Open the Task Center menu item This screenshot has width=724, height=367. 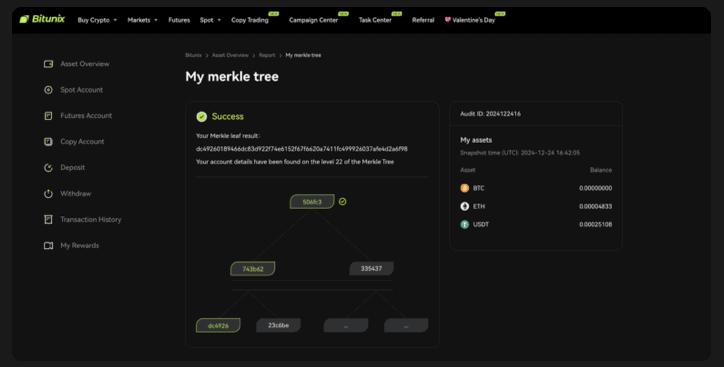click(375, 20)
